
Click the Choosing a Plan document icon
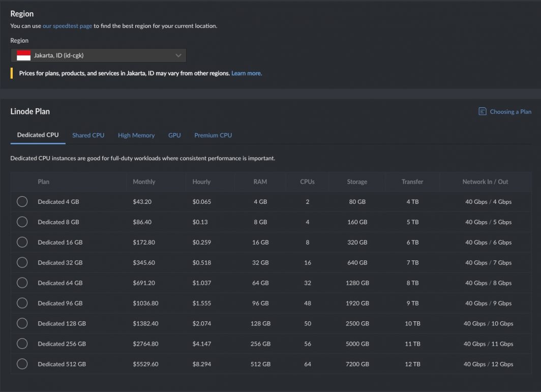(x=483, y=111)
